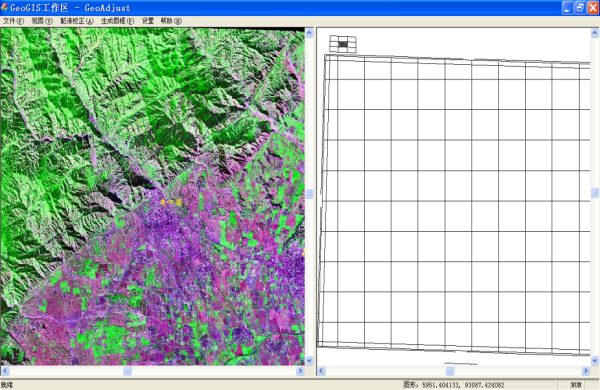
Task: Open the 帮助(H) menu
Action: click(x=171, y=21)
